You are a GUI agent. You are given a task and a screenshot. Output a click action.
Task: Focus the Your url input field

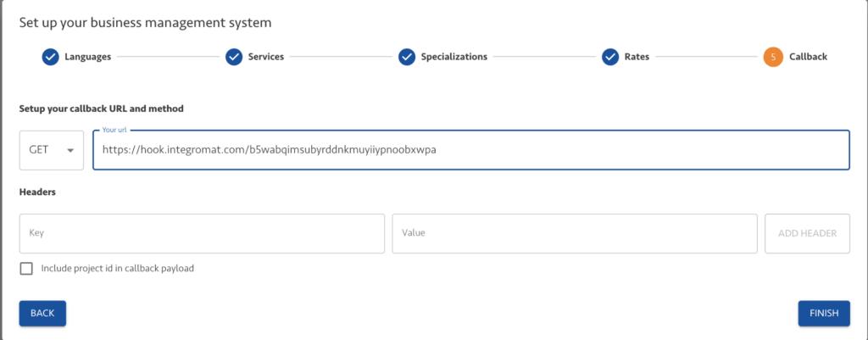tap(470, 149)
